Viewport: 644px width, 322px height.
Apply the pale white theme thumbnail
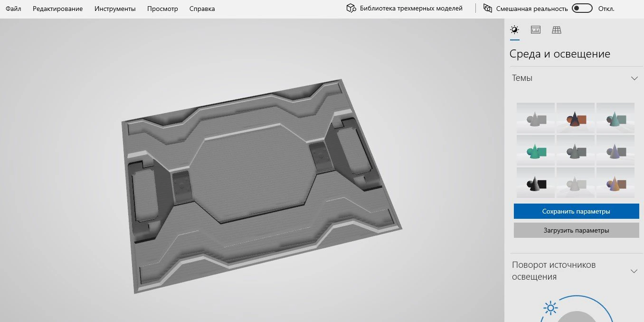pos(576,183)
